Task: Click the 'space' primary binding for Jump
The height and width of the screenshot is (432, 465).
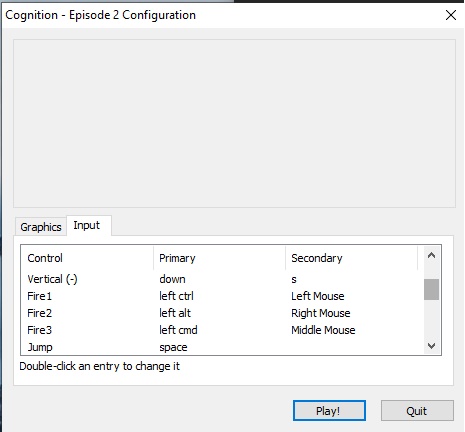Action: pos(173,347)
